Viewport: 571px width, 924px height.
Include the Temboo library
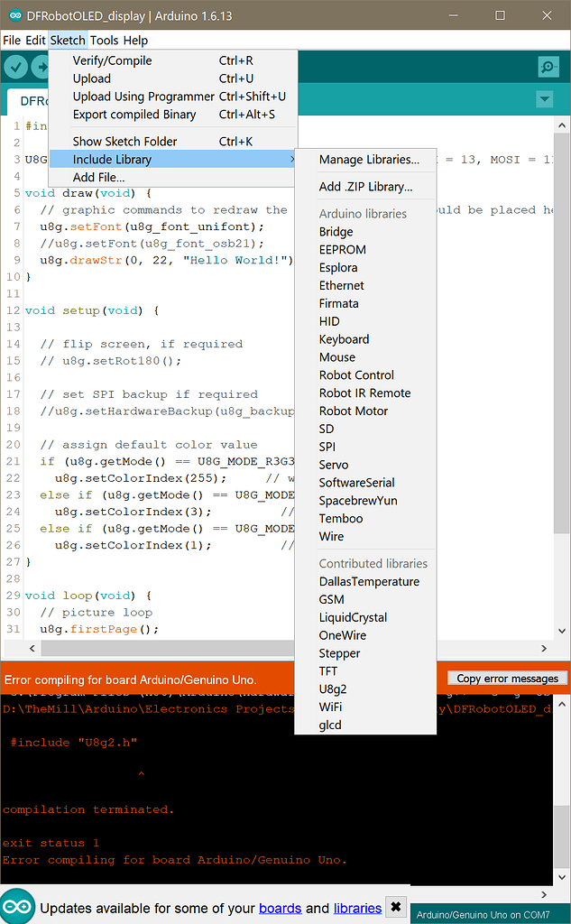pos(365,519)
